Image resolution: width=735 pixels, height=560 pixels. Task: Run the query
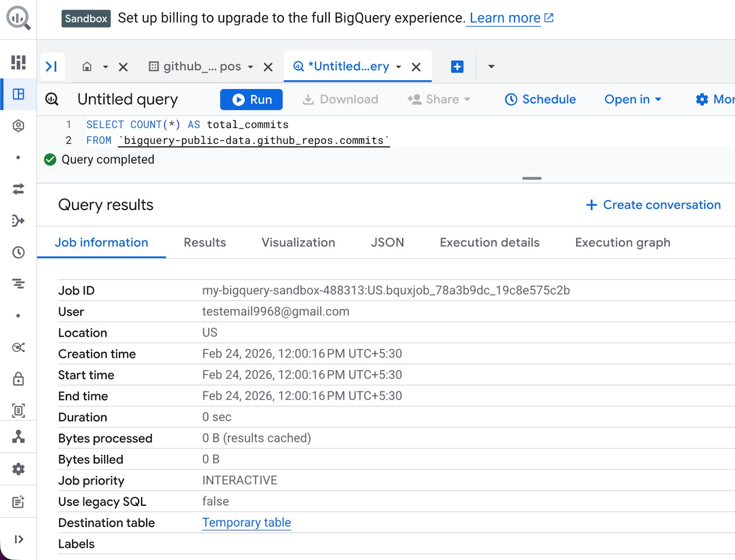[251, 99]
